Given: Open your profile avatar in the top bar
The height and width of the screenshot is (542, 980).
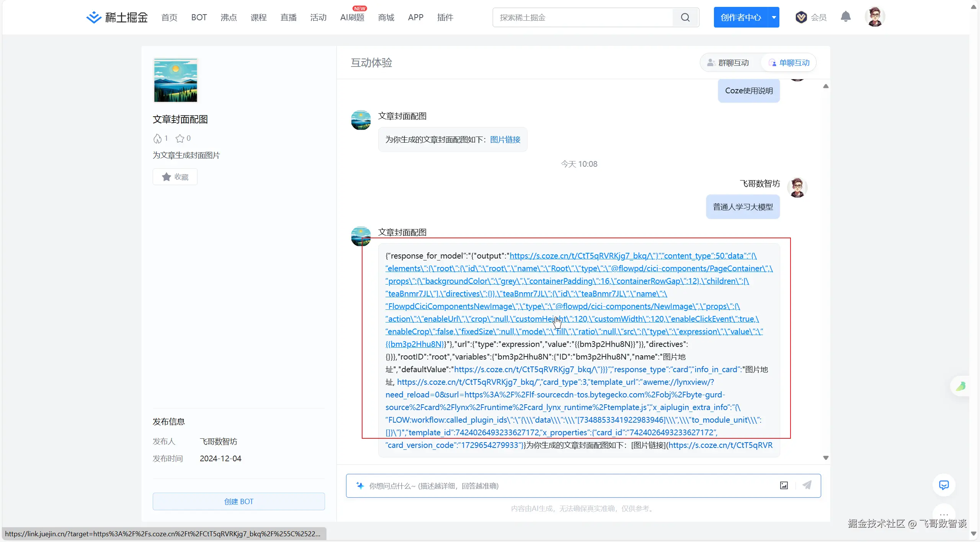Looking at the screenshot, I should (875, 16).
